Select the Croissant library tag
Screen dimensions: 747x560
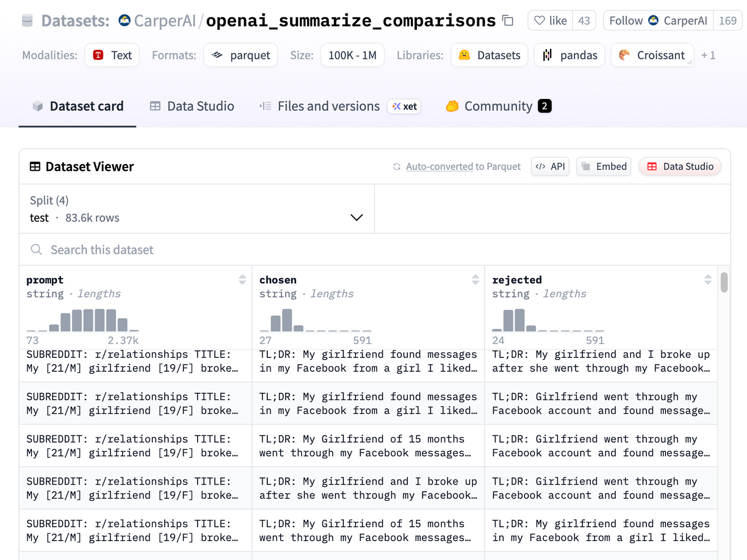(652, 55)
